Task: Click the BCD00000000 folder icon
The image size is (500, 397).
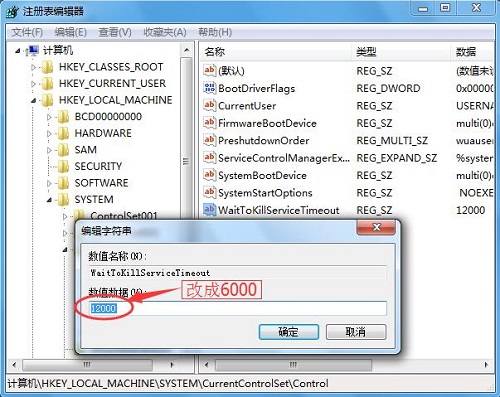Action: (x=63, y=117)
